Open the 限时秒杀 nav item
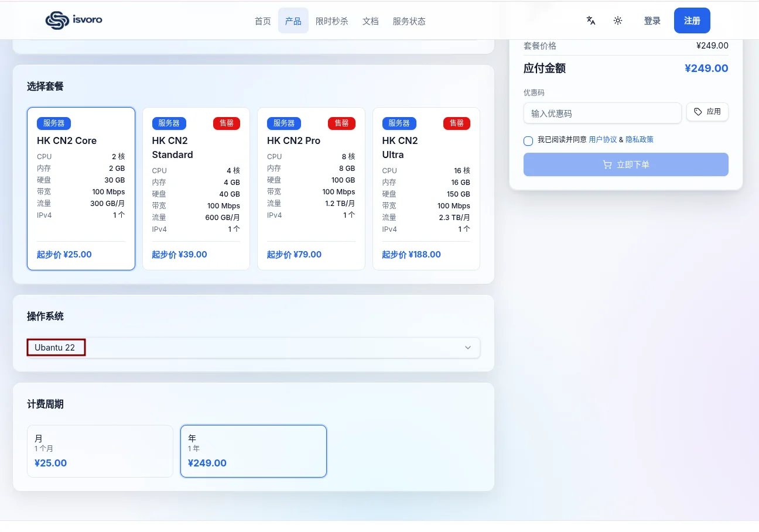 332,21
